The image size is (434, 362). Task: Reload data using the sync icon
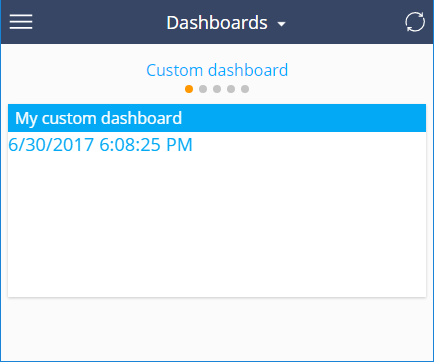[415, 22]
